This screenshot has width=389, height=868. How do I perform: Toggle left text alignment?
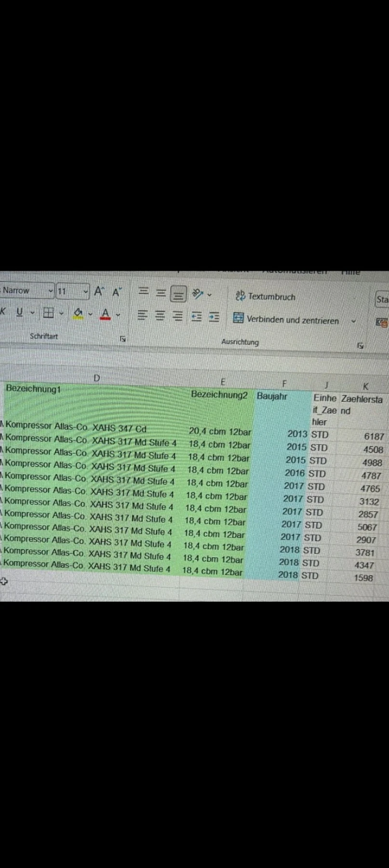142,315
